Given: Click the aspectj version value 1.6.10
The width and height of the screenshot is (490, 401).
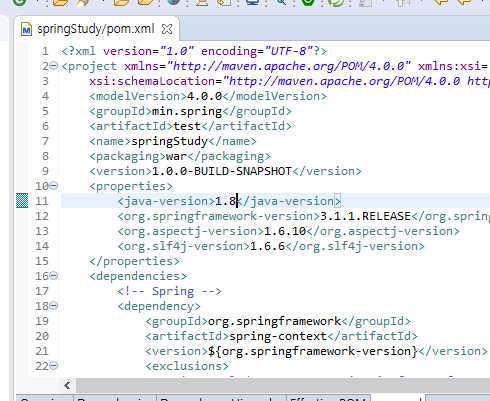Looking at the screenshot, I should point(285,231).
